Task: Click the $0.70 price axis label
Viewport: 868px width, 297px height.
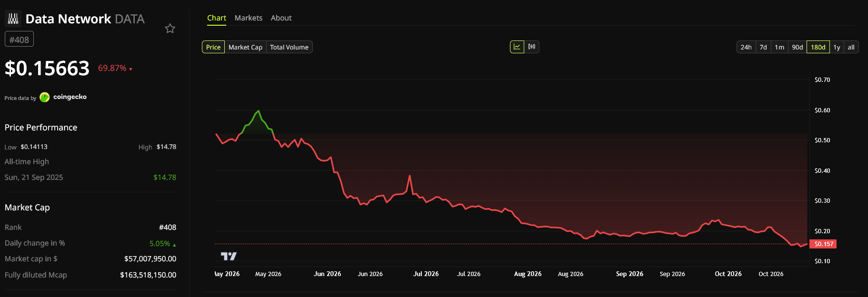Action: tap(822, 80)
